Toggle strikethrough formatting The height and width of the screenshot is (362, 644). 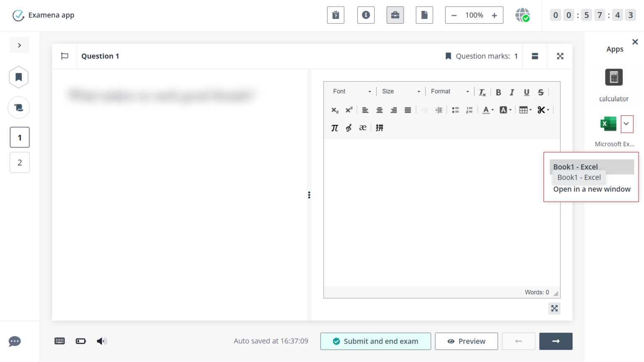(541, 92)
